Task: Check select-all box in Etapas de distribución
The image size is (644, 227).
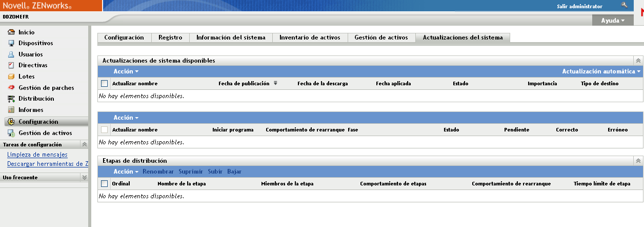Action: click(105, 183)
